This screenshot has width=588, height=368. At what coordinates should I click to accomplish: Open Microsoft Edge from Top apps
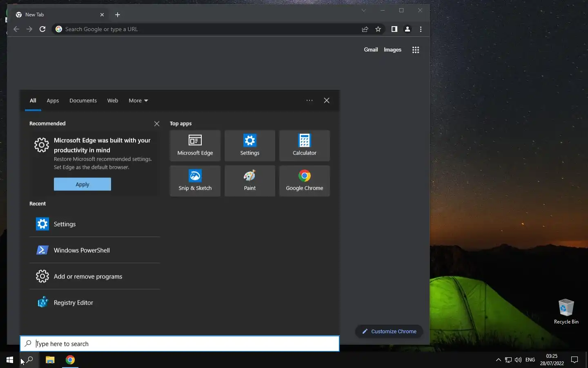[195, 146]
